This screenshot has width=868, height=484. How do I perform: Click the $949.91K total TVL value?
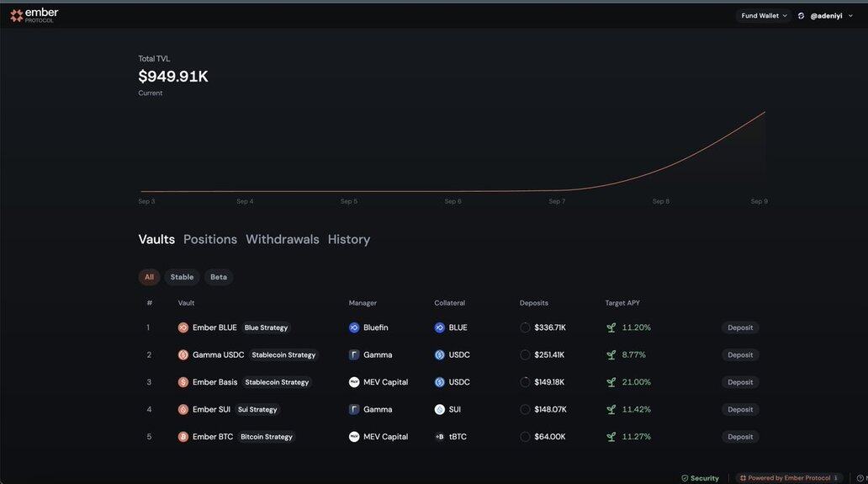click(173, 77)
